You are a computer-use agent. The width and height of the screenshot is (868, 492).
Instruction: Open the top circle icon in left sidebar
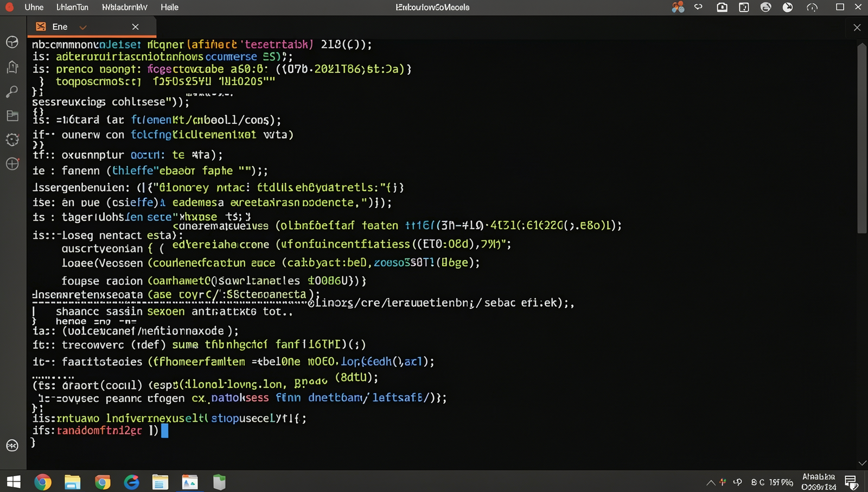(12, 42)
